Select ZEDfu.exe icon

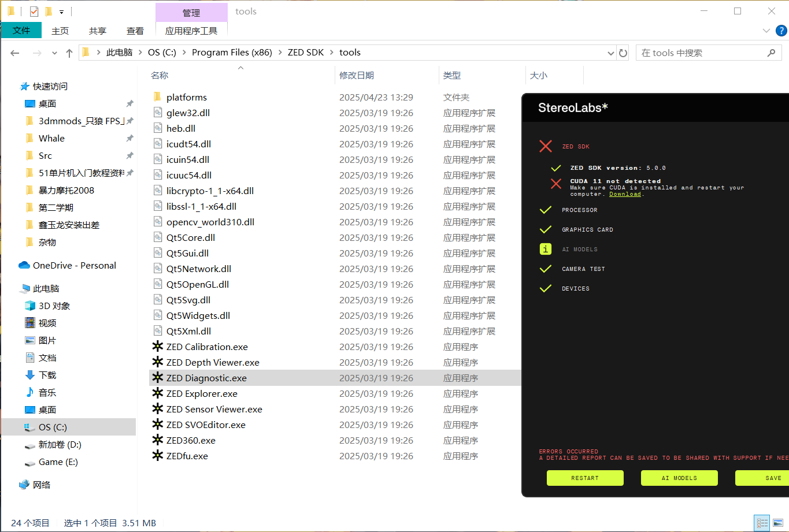click(x=157, y=456)
